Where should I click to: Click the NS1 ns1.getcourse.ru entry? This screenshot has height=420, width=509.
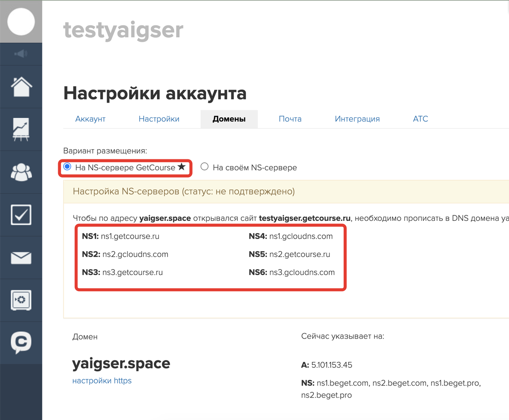tap(120, 236)
